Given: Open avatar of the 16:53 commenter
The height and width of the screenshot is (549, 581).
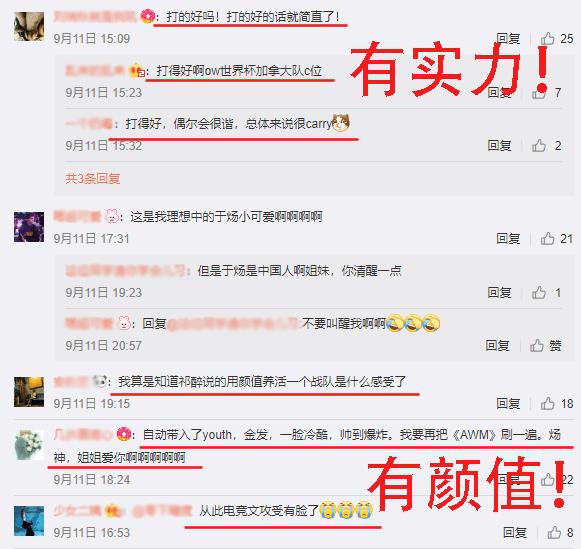Looking at the screenshot, I should point(29,520).
